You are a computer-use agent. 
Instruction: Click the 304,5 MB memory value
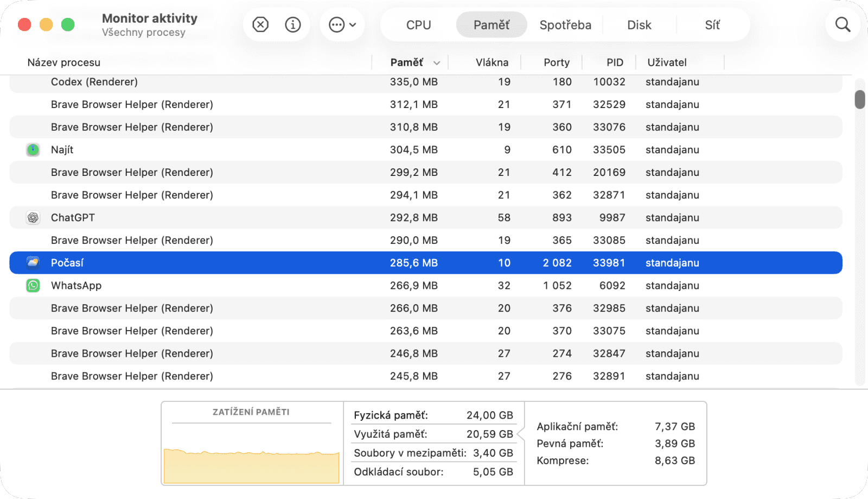point(413,150)
